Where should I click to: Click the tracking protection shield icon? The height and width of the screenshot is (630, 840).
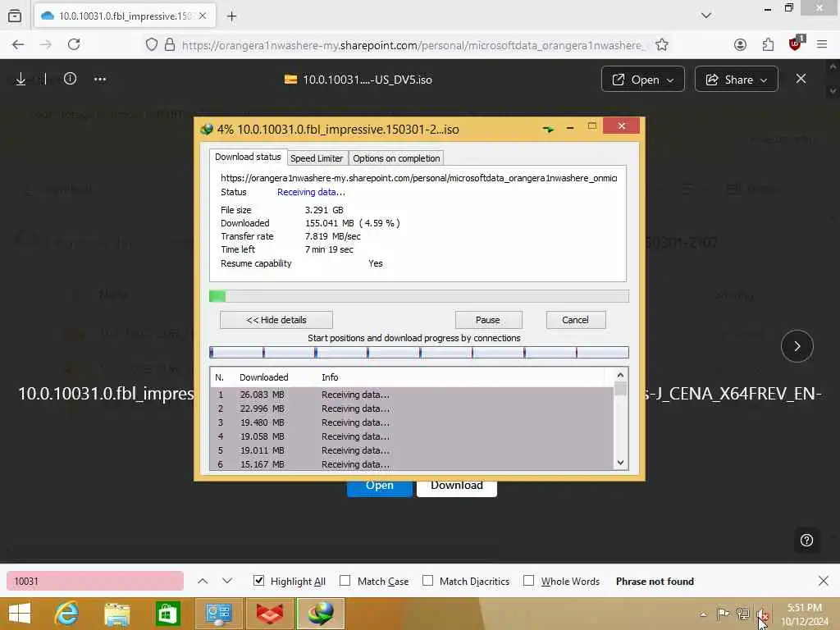(152, 44)
